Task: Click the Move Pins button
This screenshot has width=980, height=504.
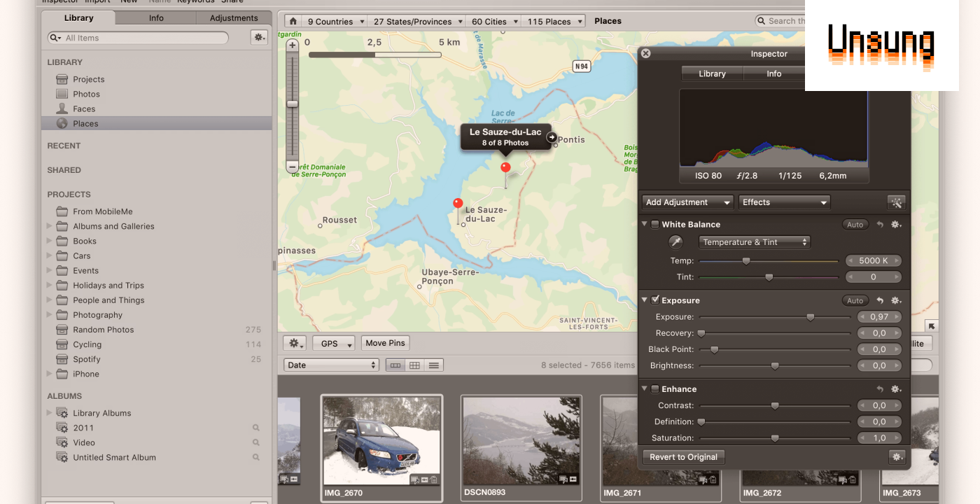Action: pos(385,343)
